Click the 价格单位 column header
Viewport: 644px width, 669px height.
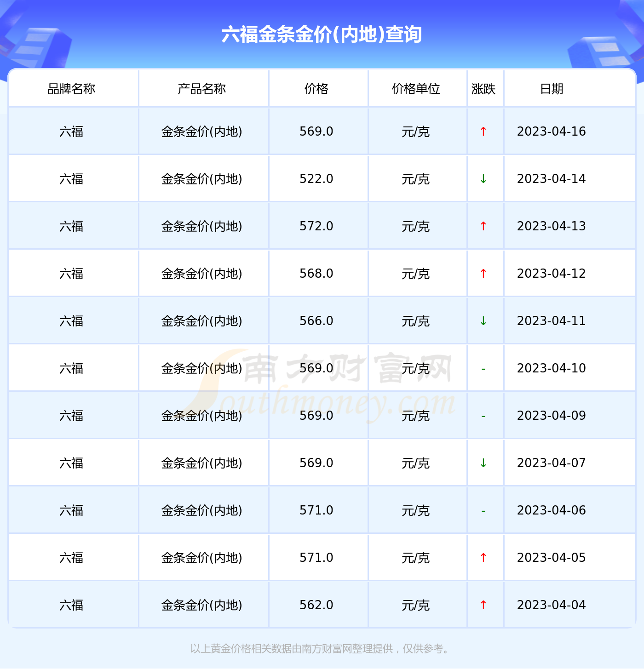416,89
